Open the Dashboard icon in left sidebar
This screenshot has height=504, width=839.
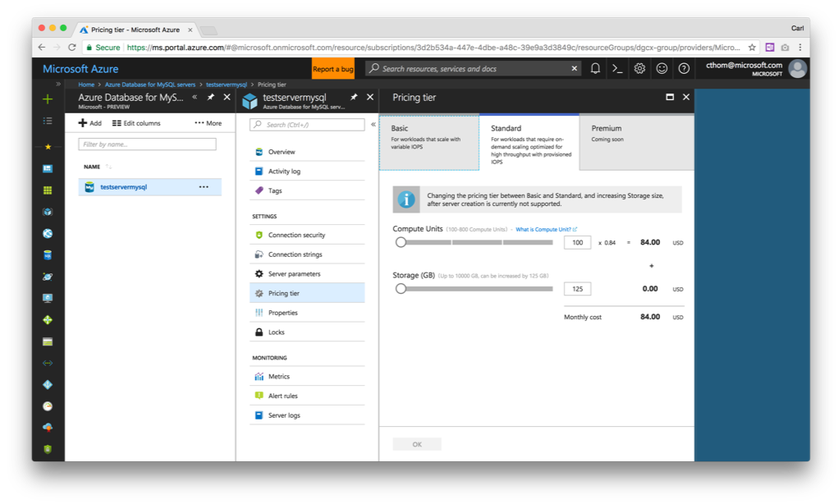48,168
